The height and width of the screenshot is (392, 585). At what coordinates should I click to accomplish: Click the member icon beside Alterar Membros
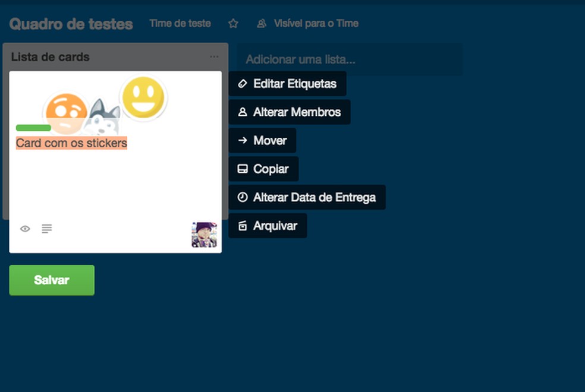tap(242, 112)
